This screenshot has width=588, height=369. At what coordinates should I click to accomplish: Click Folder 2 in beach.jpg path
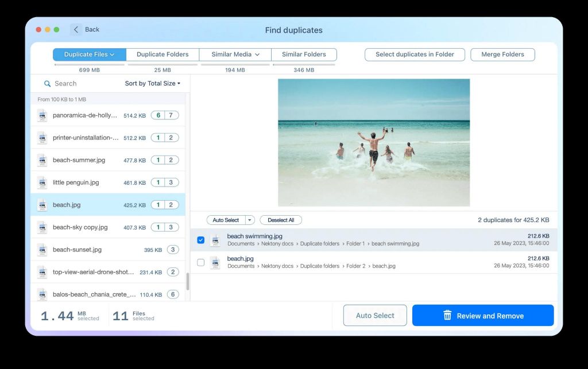point(356,266)
